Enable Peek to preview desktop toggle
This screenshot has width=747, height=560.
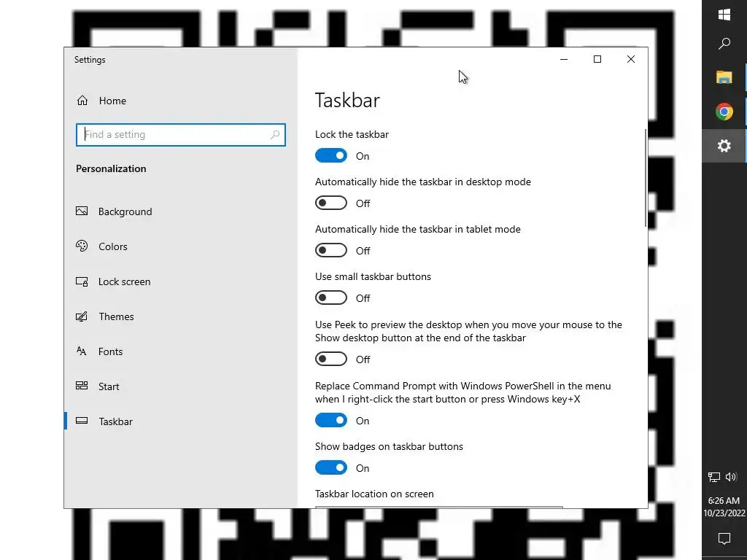tap(331, 359)
